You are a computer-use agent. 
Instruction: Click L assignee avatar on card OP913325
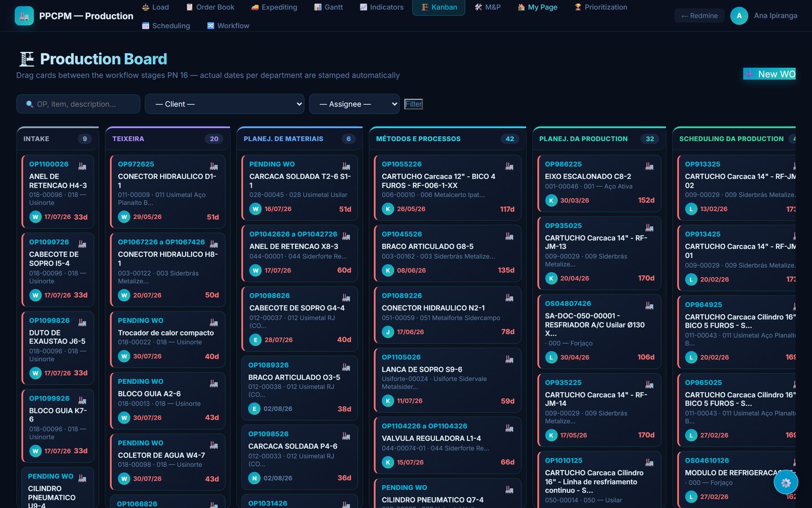point(691,209)
